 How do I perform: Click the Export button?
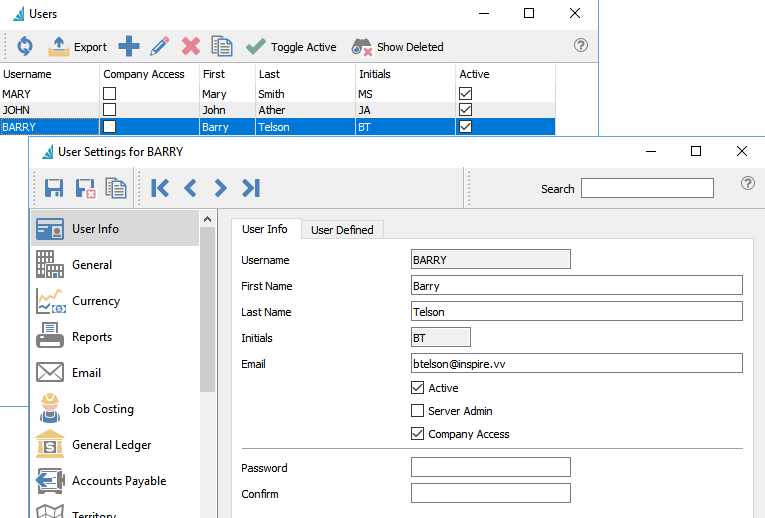pyautogui.click(x=78, y=46)
